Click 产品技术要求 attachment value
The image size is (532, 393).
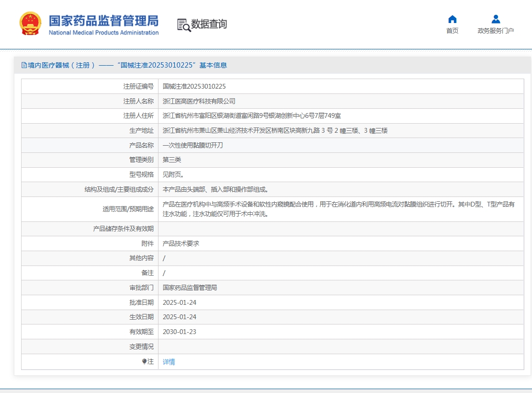pos(181,243)
